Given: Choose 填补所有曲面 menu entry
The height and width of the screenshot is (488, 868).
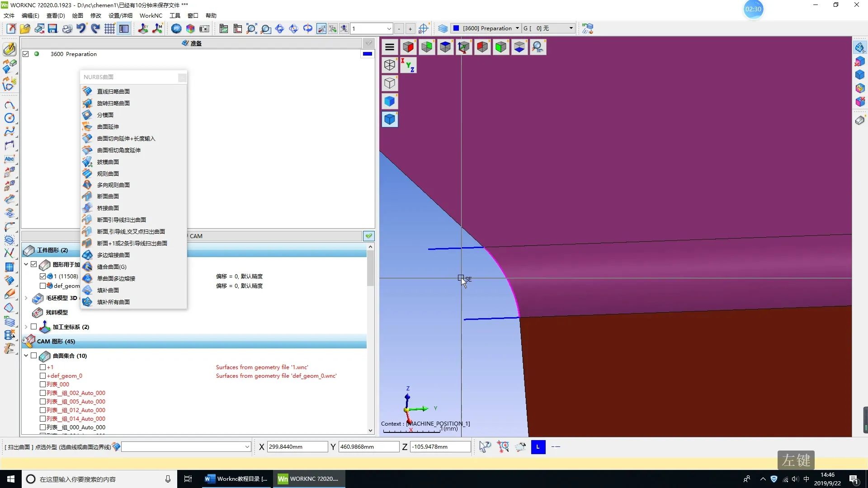Looking at the screenshot, I should (x=113, y=302).
